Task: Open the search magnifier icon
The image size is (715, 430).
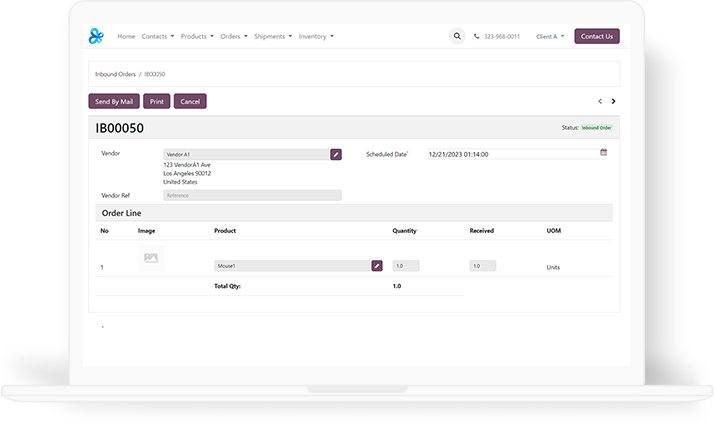Action: click(457, 36)
